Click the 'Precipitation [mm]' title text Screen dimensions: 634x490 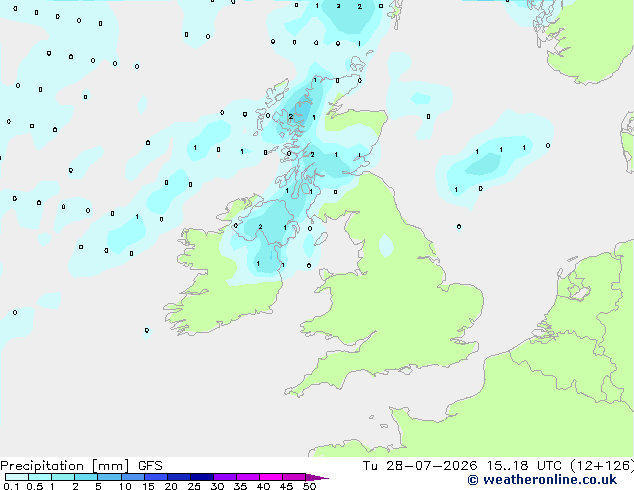tap(65, 466)
